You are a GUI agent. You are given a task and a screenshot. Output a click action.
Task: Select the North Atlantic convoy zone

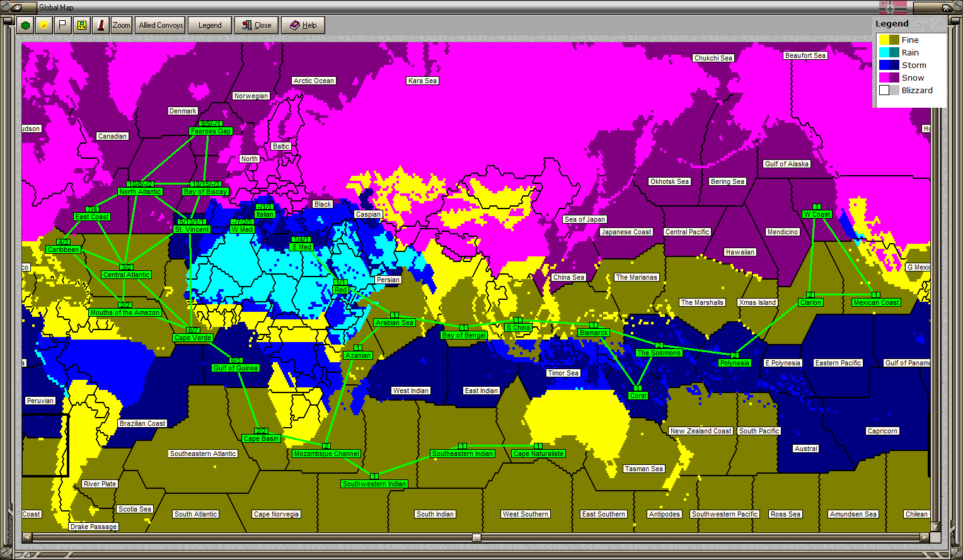click(x=140, y=191)
